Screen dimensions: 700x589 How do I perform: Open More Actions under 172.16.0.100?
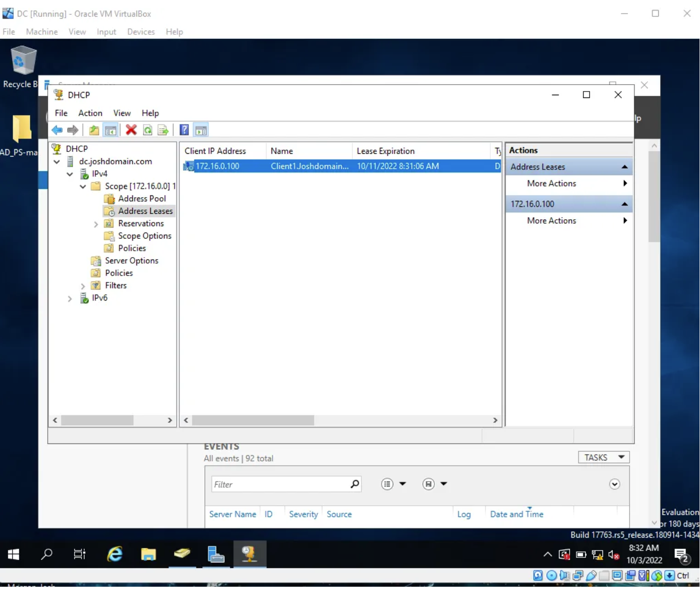point(569,221)
